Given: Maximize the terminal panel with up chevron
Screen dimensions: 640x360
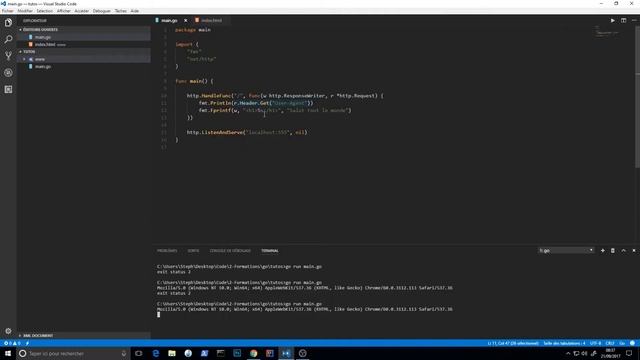Looking at the screenshot, I should tap(623, 251).
